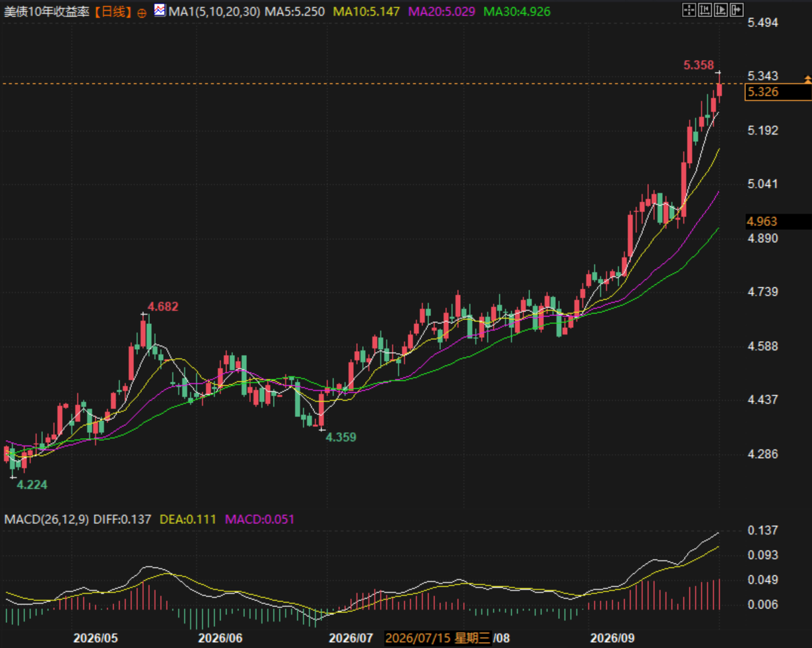Image resolution: width=812 pixels, height=648 pixels.
Task: Select the MA5:5.250 readout
Action: click(x=295, y=12)
